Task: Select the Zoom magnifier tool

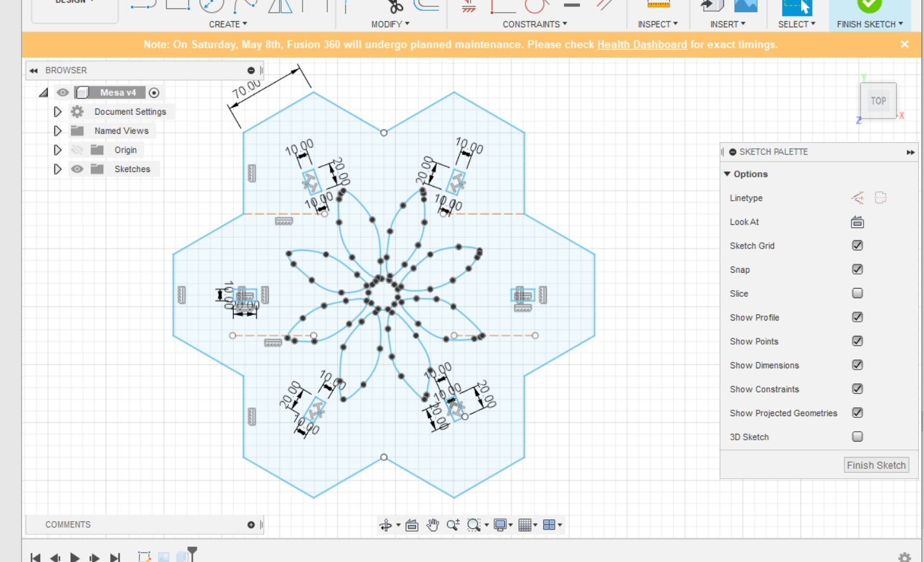Action: pyautogui.click(x=453, y=525)
